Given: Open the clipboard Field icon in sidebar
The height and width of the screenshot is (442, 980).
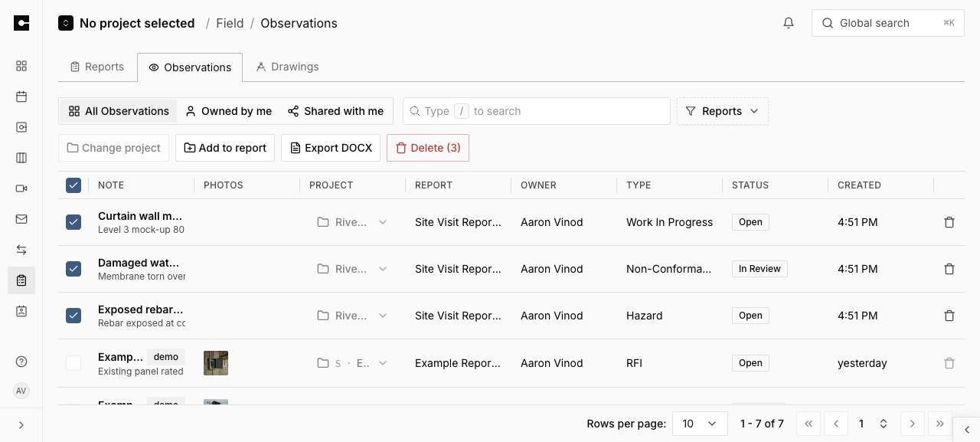Looking at the screenshot, I should [x=21, y=280].
